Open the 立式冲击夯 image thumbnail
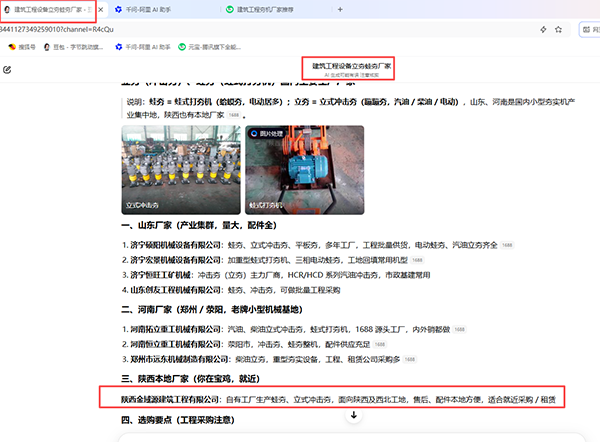 tap(181, 170)
